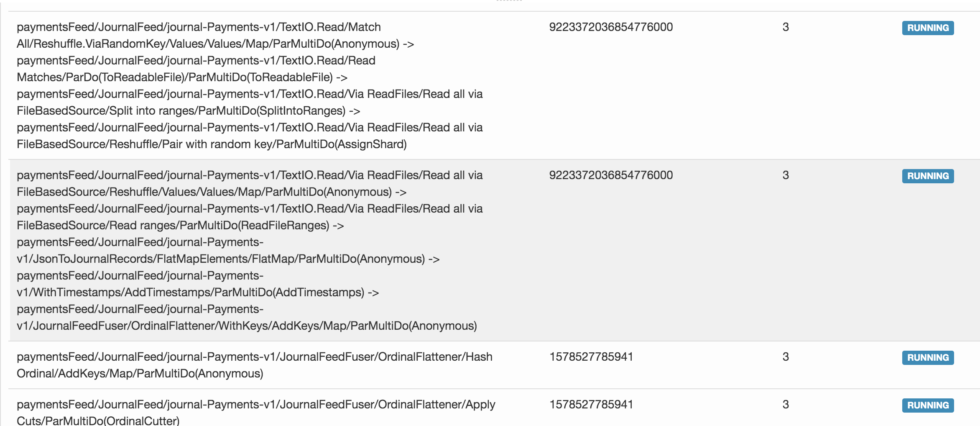Viewport: 980px width, 426px height.
Task: Click the ParMultiDo(ReadFileRanges) text line
Action: (x=180, y=226)
